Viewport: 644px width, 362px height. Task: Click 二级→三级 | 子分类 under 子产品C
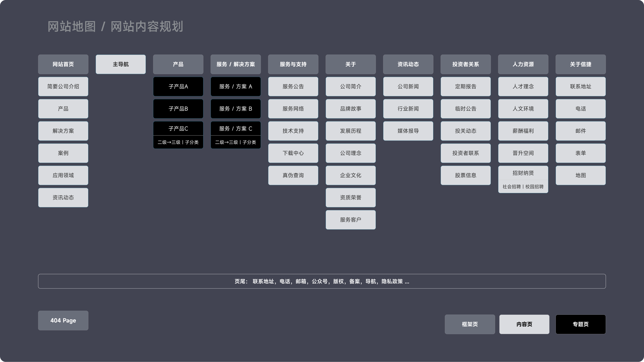[178, 142]
